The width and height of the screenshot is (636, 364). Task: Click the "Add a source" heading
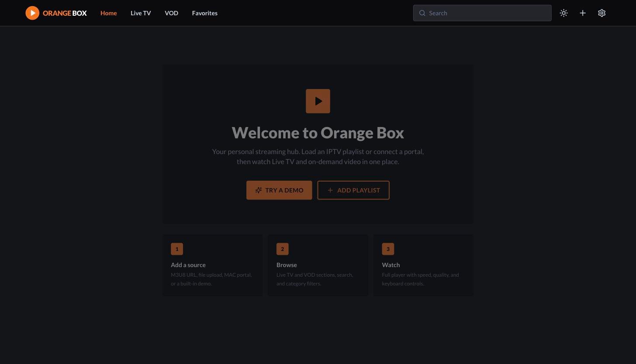(x=188, y=265)
